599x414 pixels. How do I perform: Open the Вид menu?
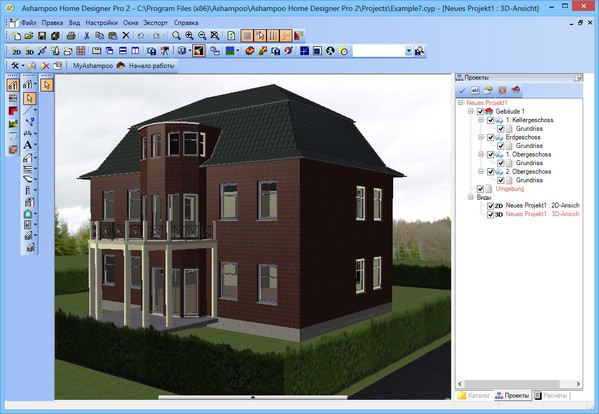[74, 23]
